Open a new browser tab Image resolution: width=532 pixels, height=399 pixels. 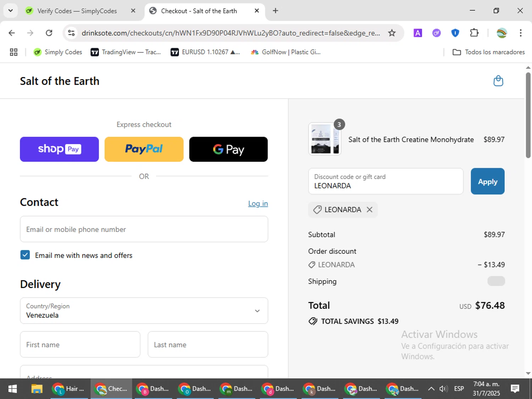pos(275,11)
